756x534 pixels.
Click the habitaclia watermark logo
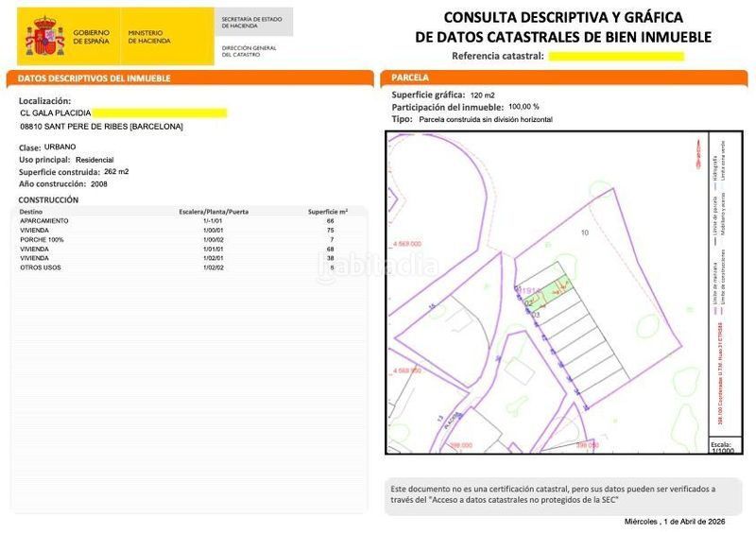click(x=377, y=267)
